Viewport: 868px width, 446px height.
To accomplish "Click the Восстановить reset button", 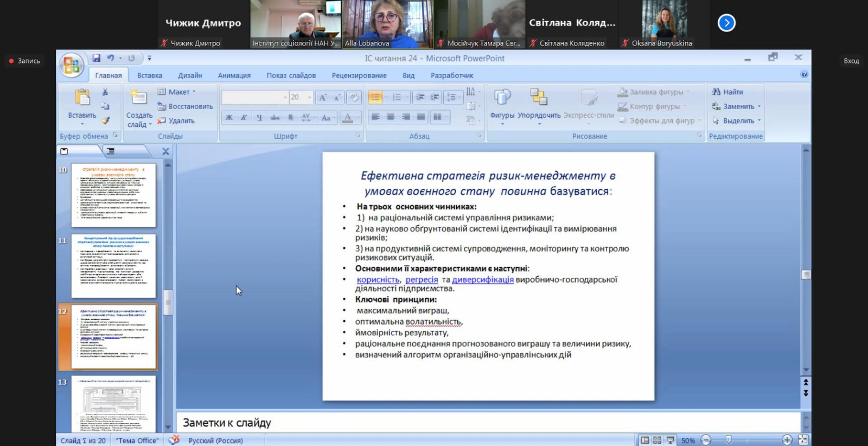I will point(185,106).
